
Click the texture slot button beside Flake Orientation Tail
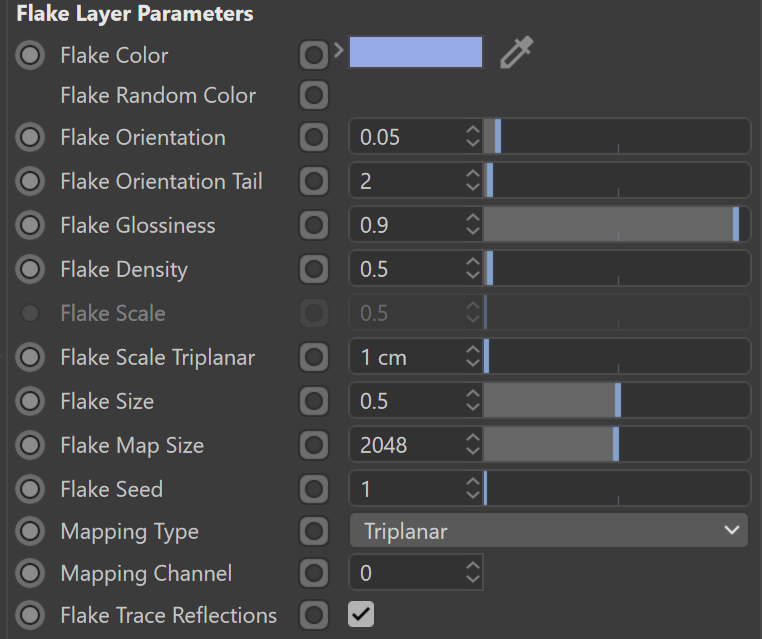click(x=313, y=181)
